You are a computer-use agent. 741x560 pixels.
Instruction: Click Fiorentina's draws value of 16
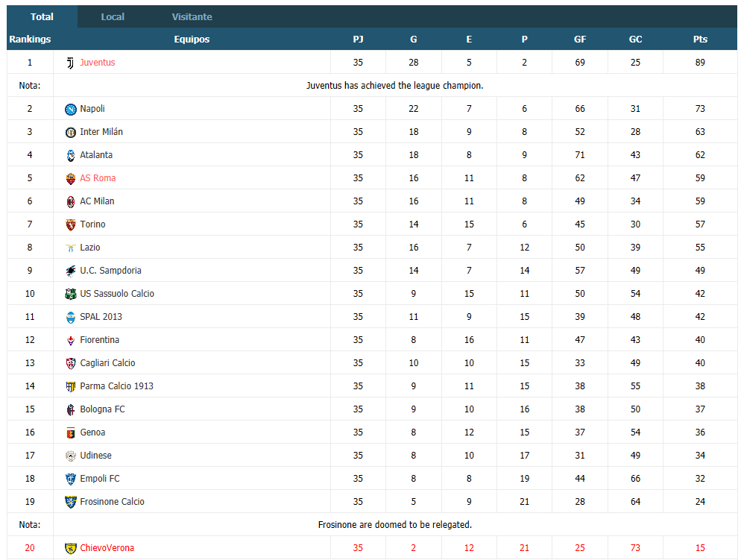click(x=469, y=340)
